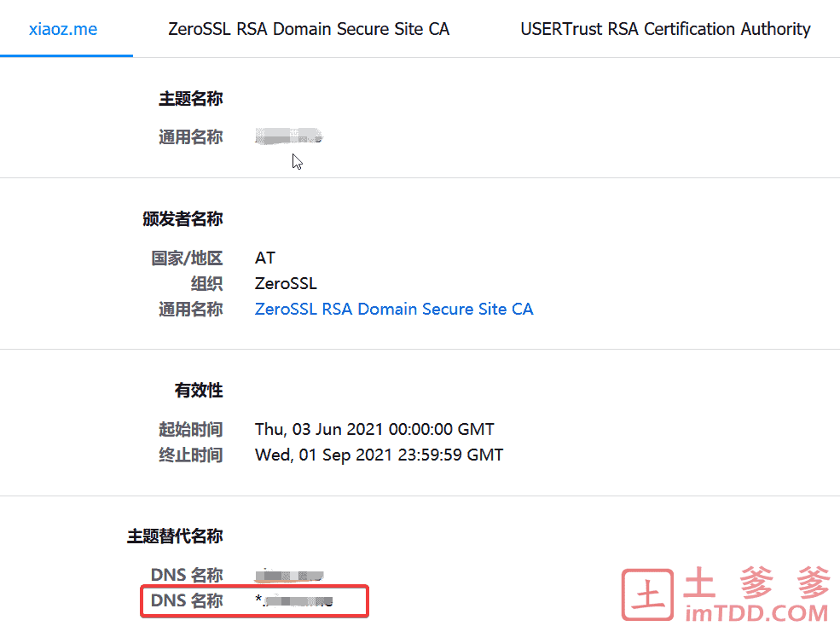
Task: Click the 颁发者名称 section heading
Action: (x=182, y=218)
